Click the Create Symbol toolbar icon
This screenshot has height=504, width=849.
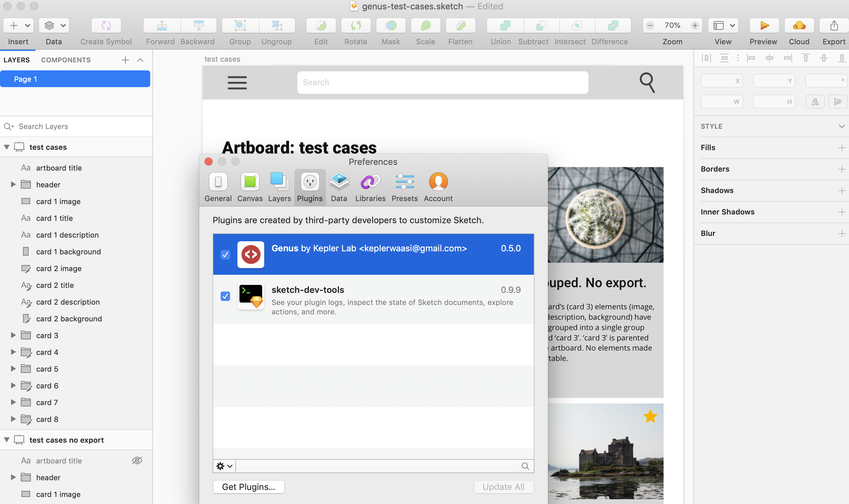click(106, 25)
